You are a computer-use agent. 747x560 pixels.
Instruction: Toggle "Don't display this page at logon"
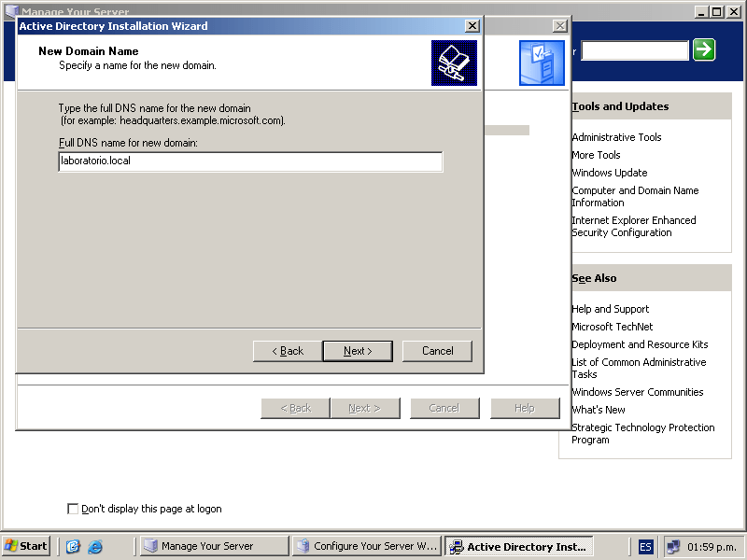pyautogui.click(x=74, y=509)
